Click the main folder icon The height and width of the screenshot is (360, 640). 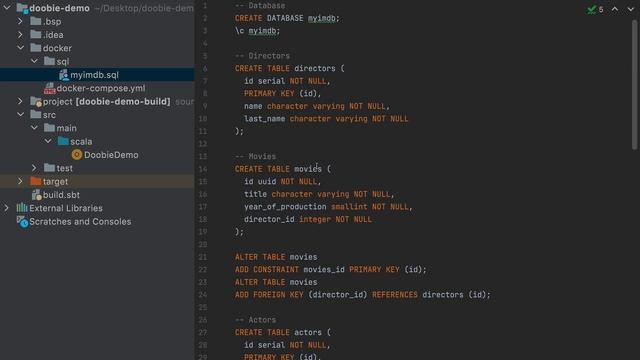click(x=49, y=128)
